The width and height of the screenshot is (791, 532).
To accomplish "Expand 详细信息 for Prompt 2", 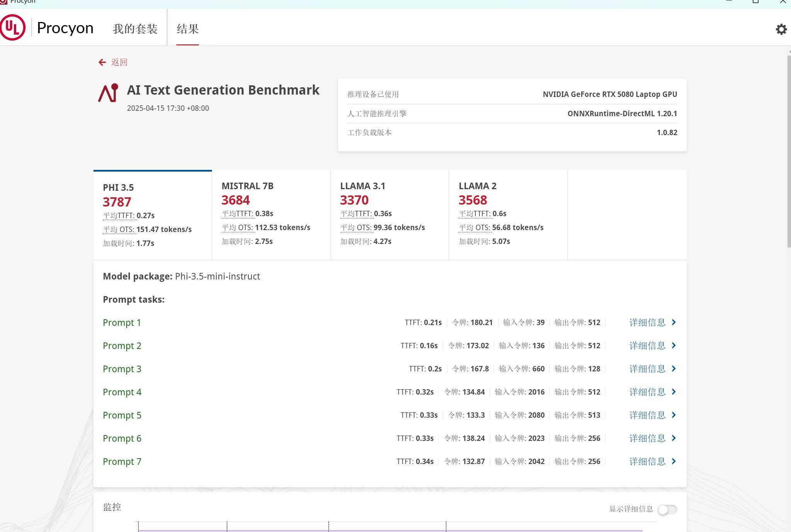I will tap(647, 346).
